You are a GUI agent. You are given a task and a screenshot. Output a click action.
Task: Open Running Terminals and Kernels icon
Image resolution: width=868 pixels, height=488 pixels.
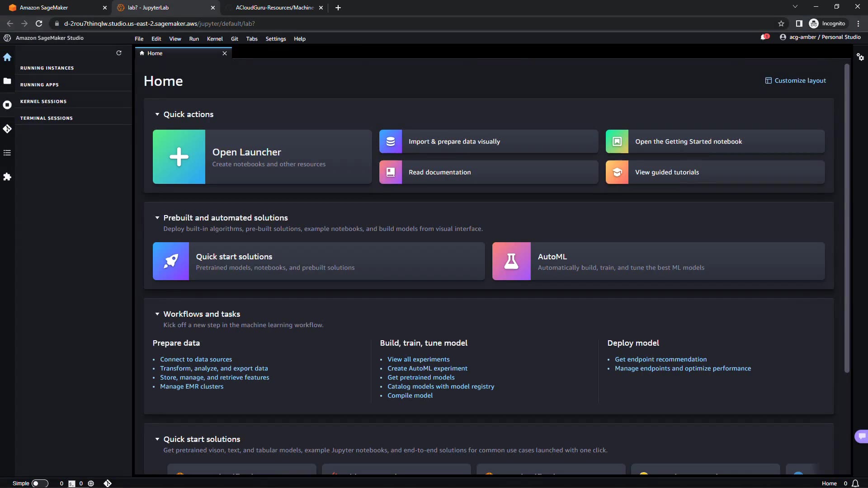[x=7, y=105]
